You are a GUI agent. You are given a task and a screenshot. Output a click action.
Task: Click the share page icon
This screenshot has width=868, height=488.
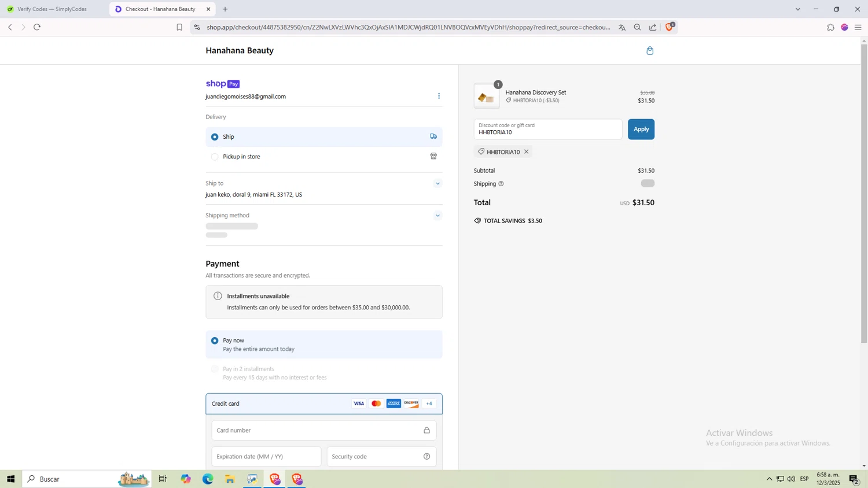click(653, 27)
